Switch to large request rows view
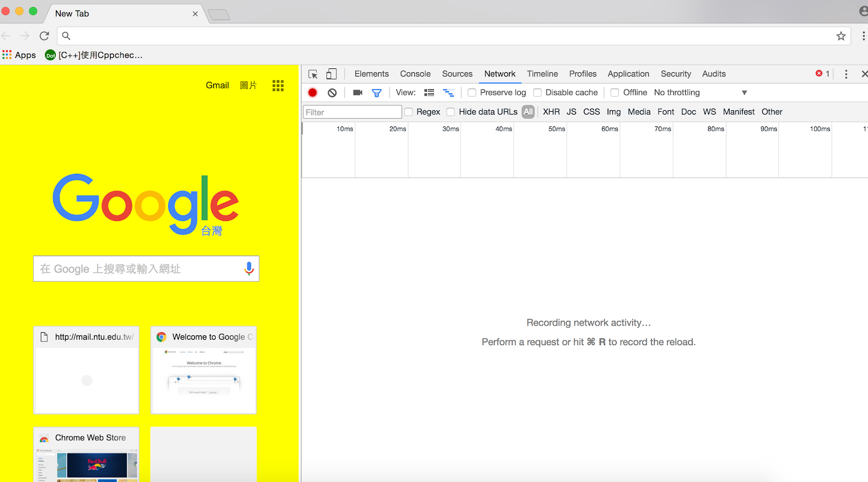This screenshot has height=482, width=868. click(429, 93)
